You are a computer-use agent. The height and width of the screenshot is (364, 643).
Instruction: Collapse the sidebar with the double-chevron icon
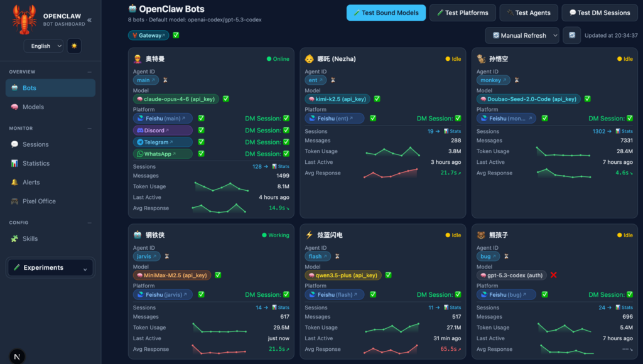click(89, 20)
